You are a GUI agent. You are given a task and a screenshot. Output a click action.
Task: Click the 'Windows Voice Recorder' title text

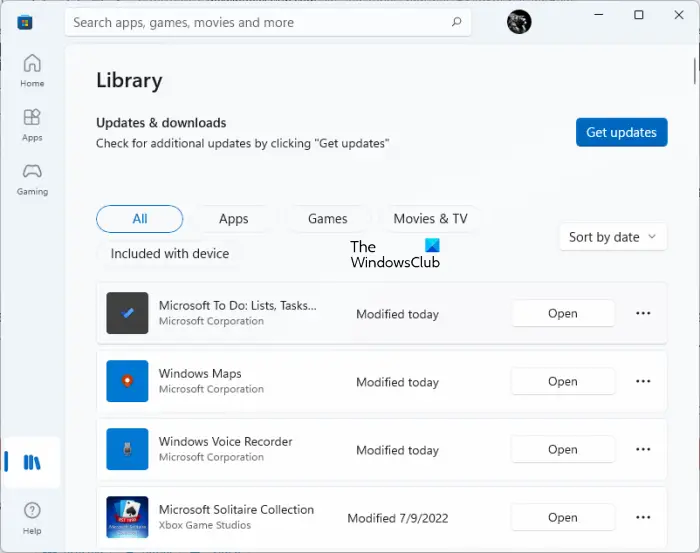(x=225, y=441)
